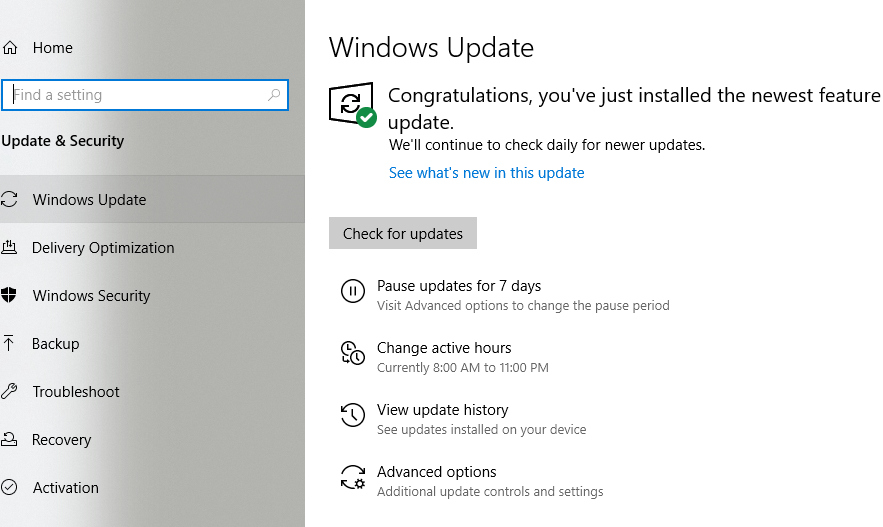Click the update status icon with green check
This screenshot has width=883, height=527.
353,105
